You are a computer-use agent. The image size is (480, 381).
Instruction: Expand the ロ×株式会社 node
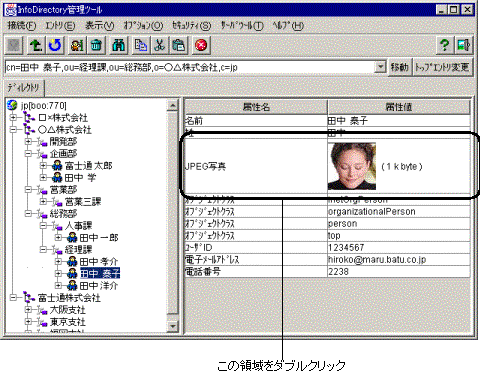point(13,118)
